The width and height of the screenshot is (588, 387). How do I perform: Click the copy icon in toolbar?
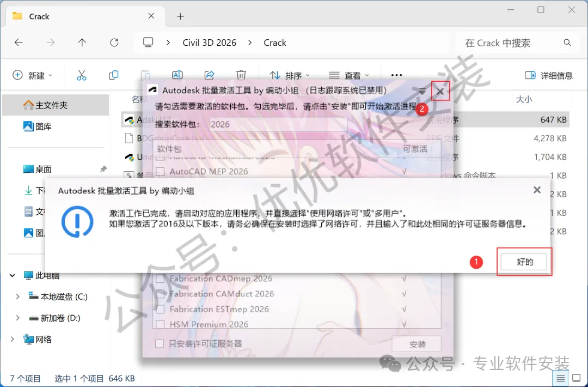[114, 75]
